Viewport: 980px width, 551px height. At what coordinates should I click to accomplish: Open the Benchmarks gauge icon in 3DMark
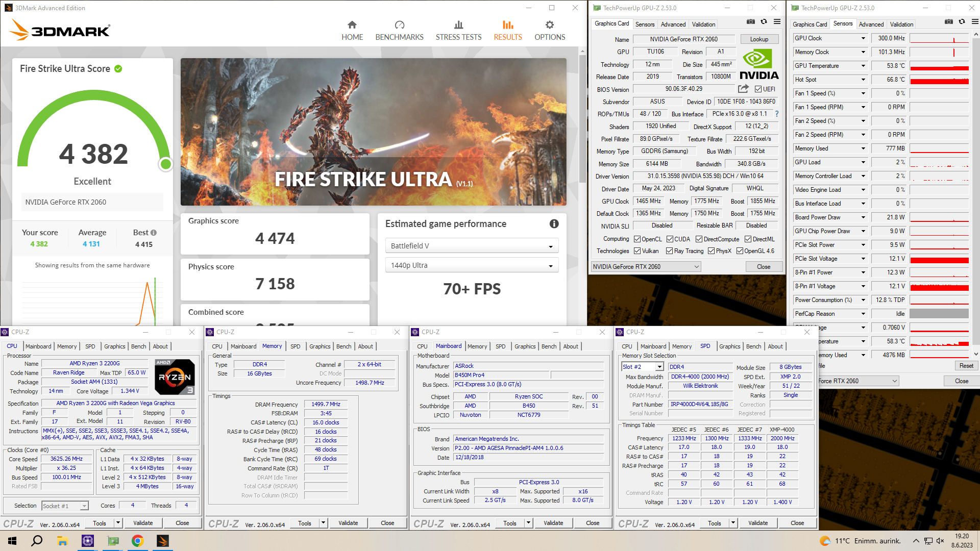coord(399,24)
